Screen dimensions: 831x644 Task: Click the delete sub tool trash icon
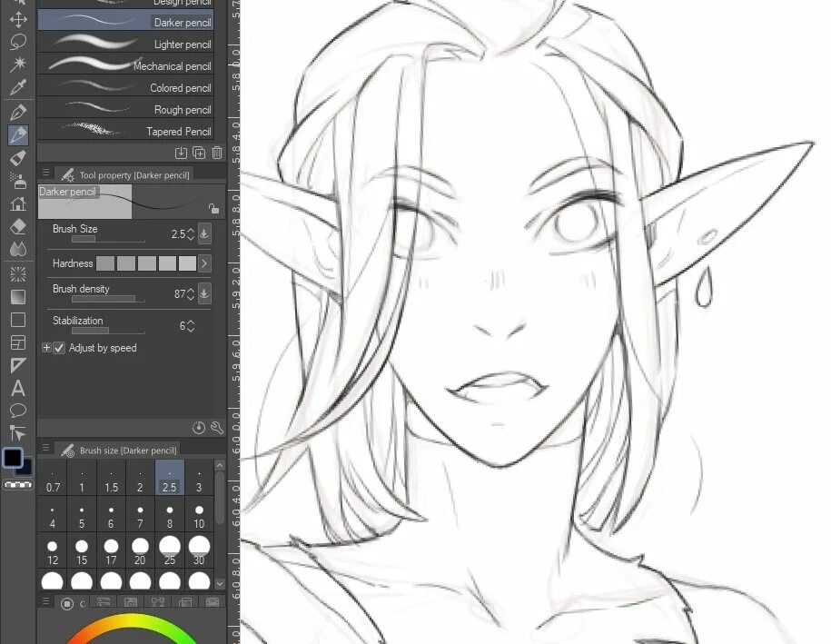point(217,154)
